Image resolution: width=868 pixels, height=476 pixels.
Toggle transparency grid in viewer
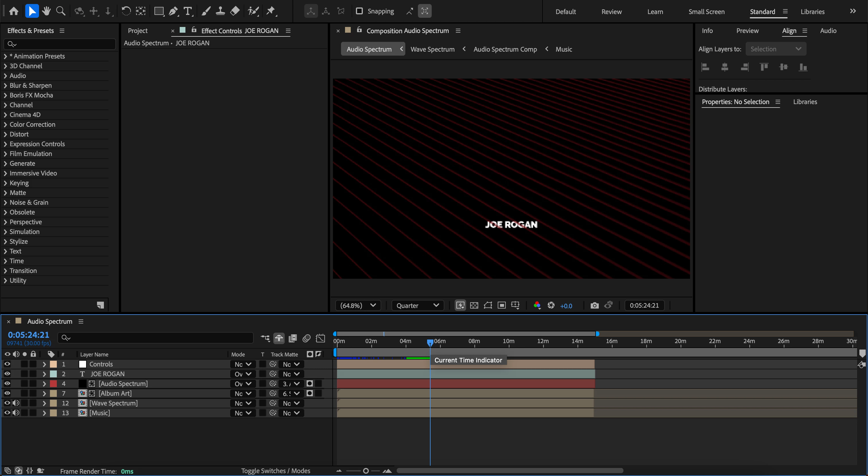click(x=474, y=305)
